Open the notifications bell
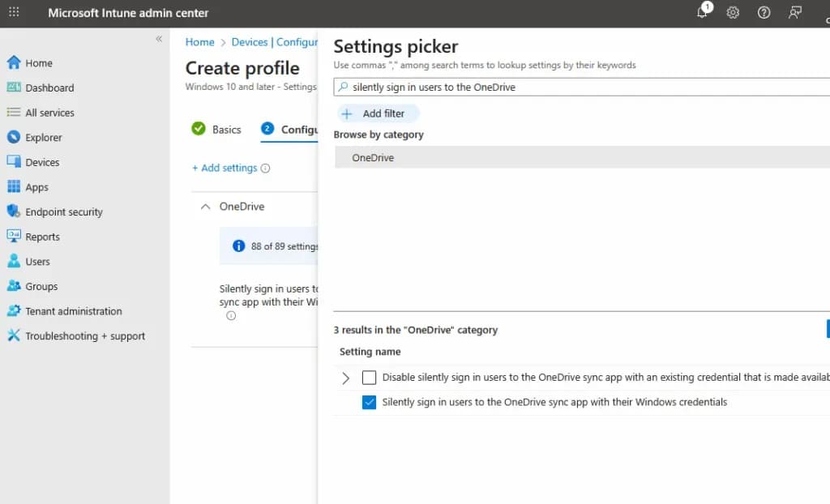830x504 pixels. click(x=702, y=13)
